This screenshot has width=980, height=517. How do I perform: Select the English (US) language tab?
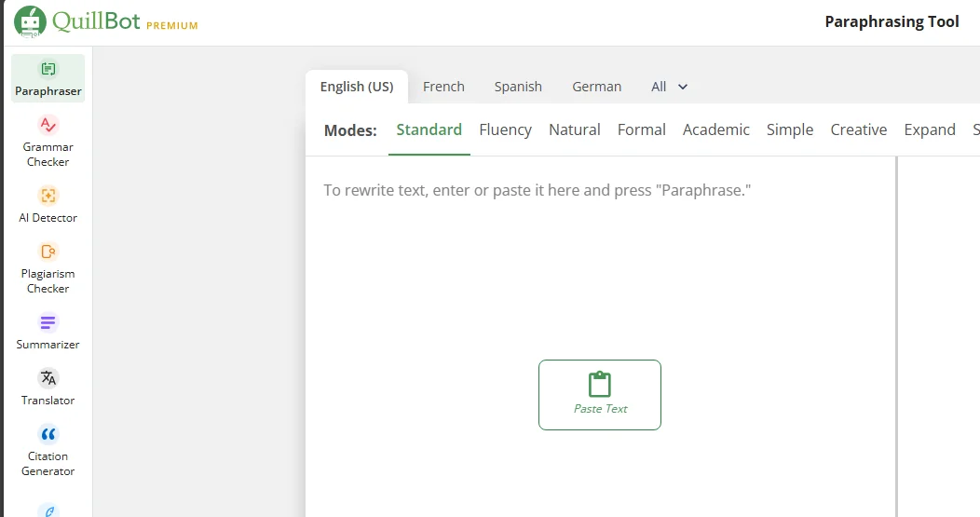click(357, 87)
